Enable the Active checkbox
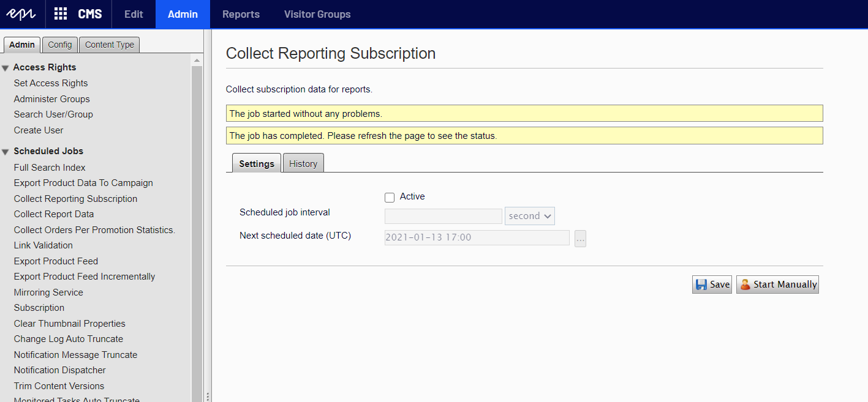868x402 pixels. tap(390, 198)
